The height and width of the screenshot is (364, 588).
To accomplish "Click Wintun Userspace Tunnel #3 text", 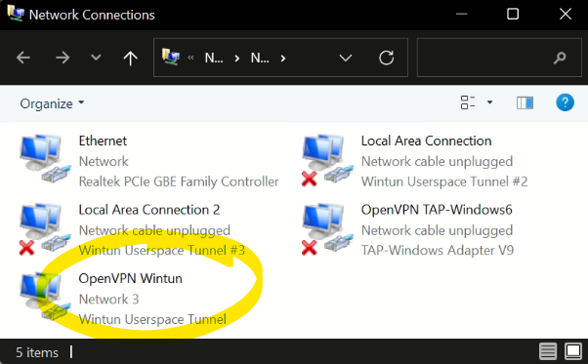I will point(161,250).
